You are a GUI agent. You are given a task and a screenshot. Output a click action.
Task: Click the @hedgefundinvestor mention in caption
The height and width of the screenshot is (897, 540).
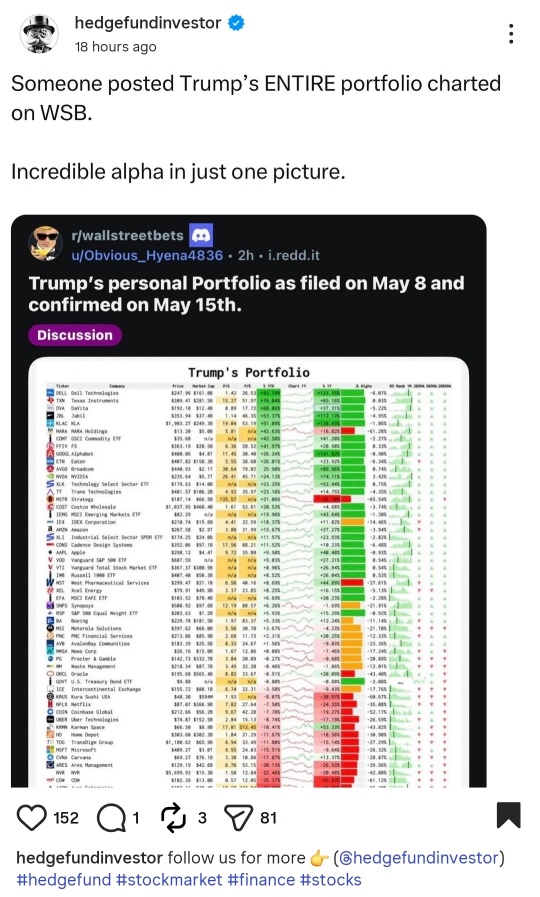(x=419, y=858)
